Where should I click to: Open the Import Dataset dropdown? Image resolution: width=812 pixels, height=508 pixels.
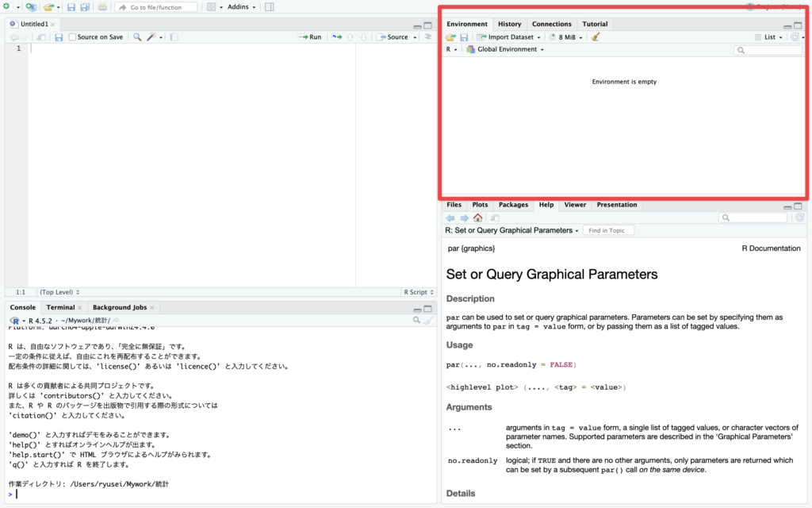(508, 37)
